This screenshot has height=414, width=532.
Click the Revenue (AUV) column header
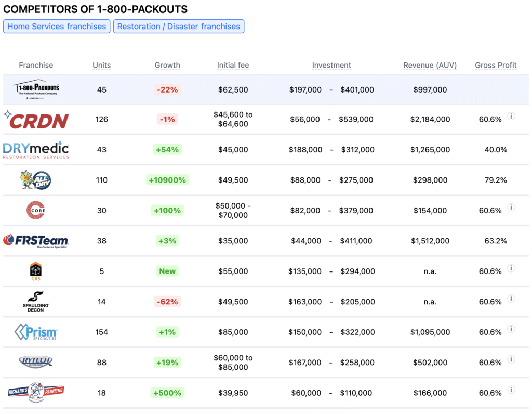pos(430,65)
